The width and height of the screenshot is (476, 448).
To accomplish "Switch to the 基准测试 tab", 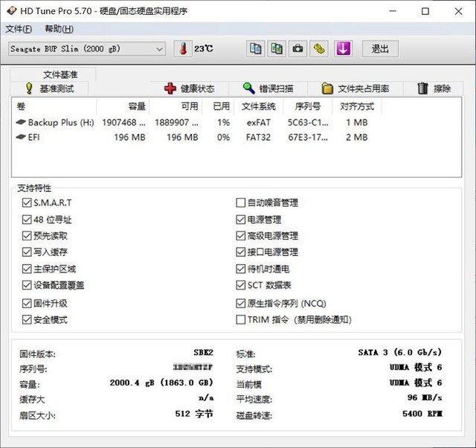I will point(50,89).
